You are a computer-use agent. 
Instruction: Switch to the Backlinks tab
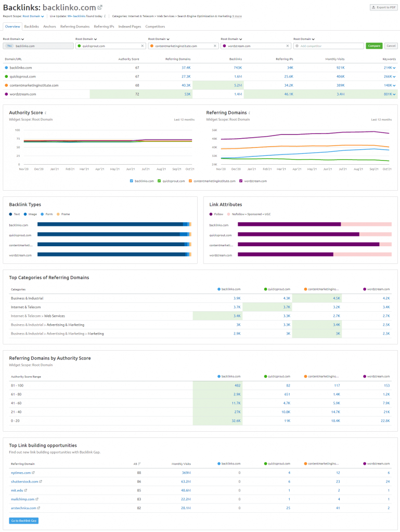pyautogui.click(x=32, y=26)
